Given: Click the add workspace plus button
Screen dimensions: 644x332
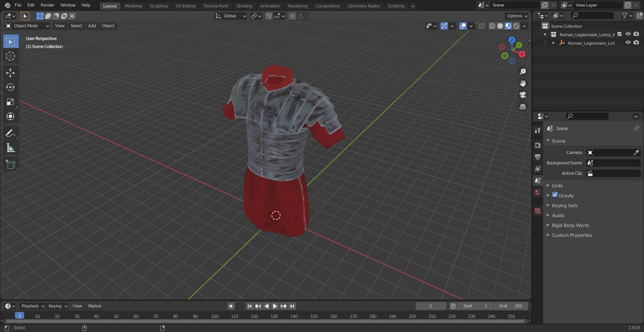Looking at the screenshot, I should pos(413,6).
